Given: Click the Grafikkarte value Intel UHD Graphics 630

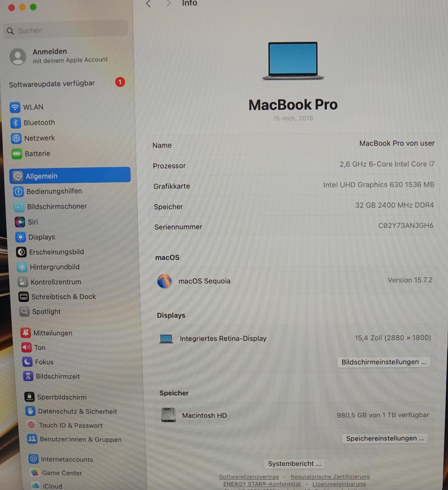Looking at the screenshot, I should point(378,185).
